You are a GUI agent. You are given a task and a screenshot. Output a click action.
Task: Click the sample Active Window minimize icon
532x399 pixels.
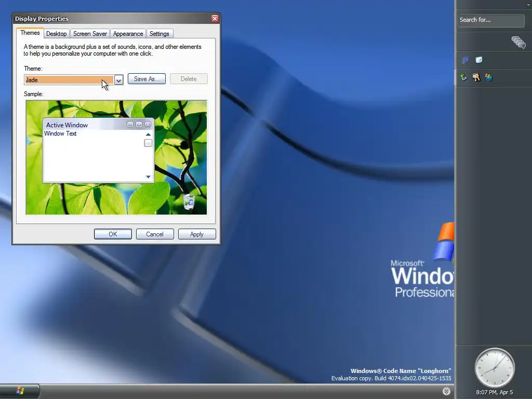click(x=130, y=125)
